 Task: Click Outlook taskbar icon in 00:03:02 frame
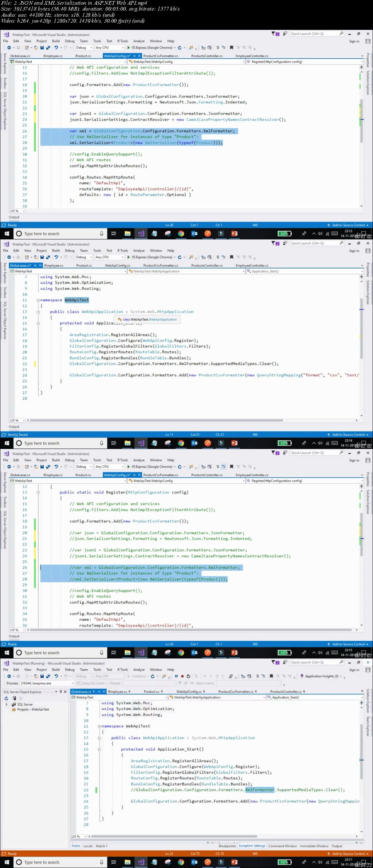click(x=194, y=653)
